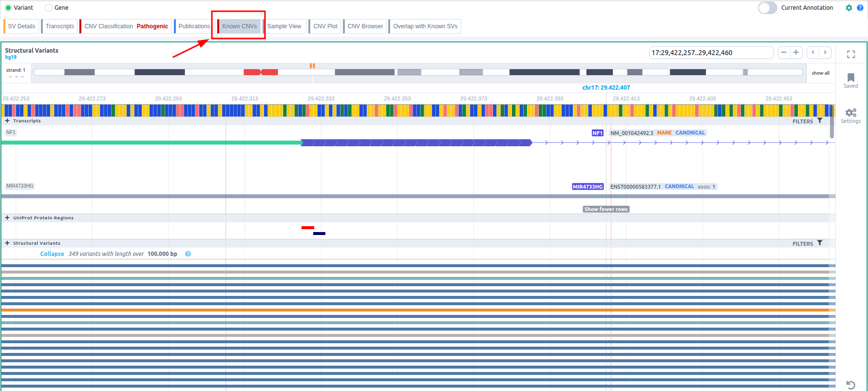Viewport: 868px width, 391px height.
Task: Click the fullscreen expand icon
Action: pos(850,54)
